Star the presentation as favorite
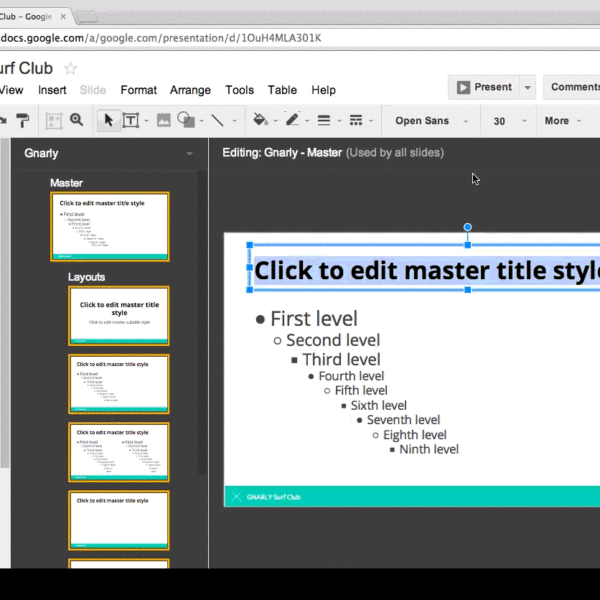This screenshot has height=600, width=600. click(71, 68)
